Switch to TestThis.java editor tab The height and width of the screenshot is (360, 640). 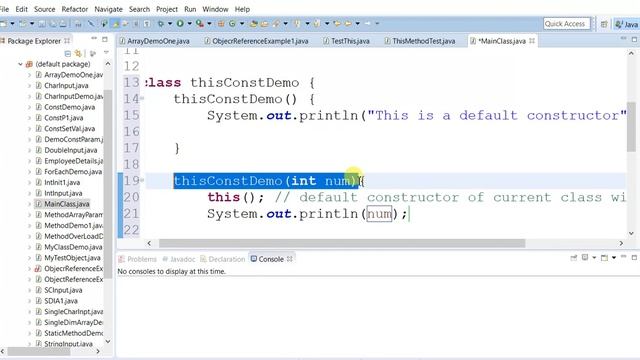point(346,41)
